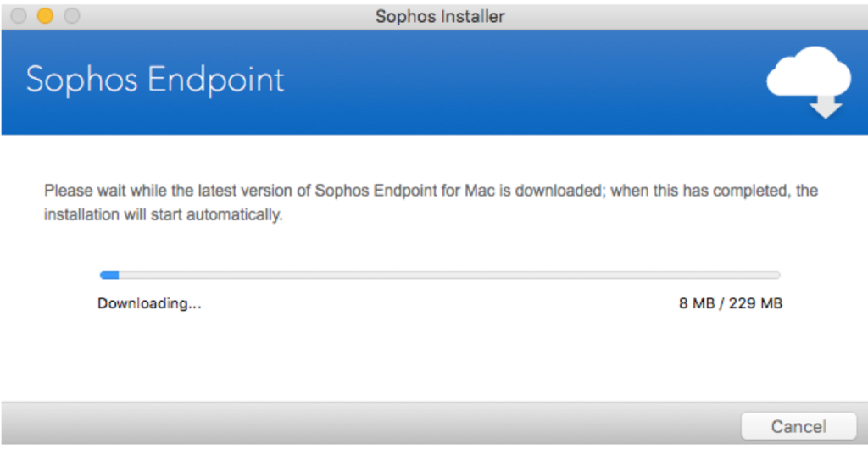Image resolution: width=868 pixels, height=449 pixels.
Task: Click the 'installation will start automatically' line
Action: [x=164, y=214]
